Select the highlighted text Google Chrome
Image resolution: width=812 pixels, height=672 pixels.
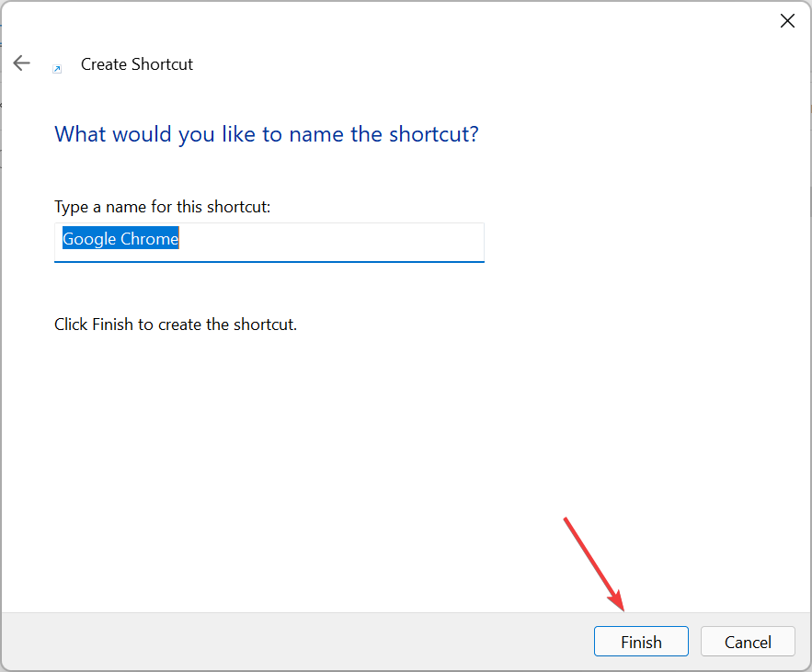120,238
